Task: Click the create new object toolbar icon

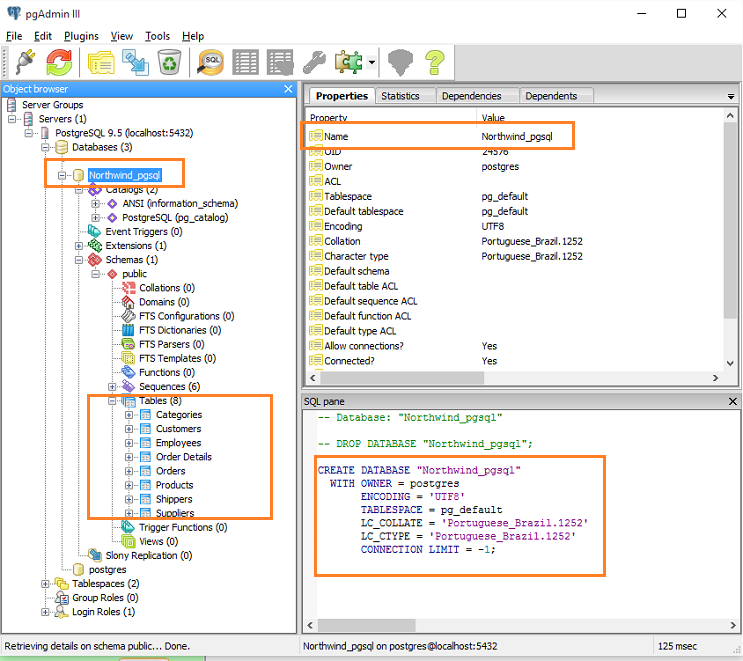Action: coord(135,62)
